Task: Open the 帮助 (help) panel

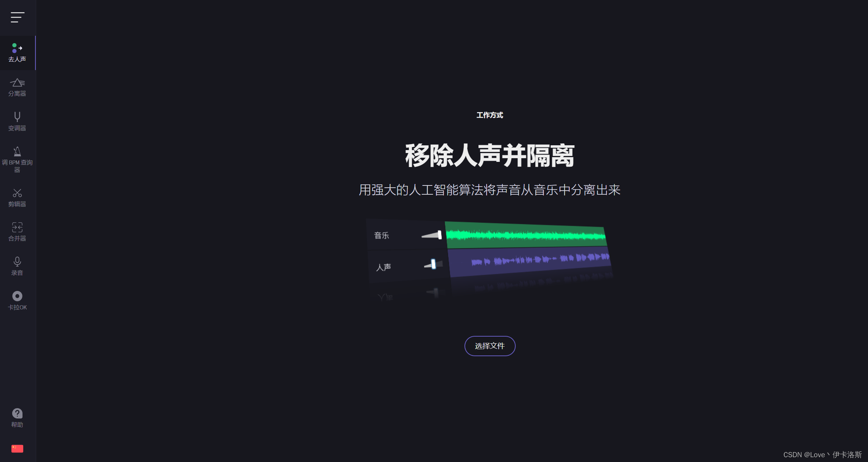Action: pyautogui.click(x=17, y=417)
